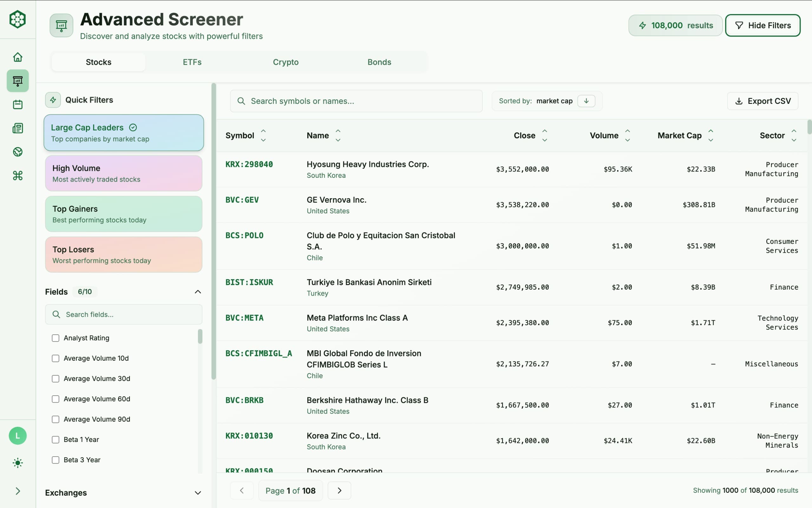
Task: Go to the previous results page
Action: click(242, 491)
